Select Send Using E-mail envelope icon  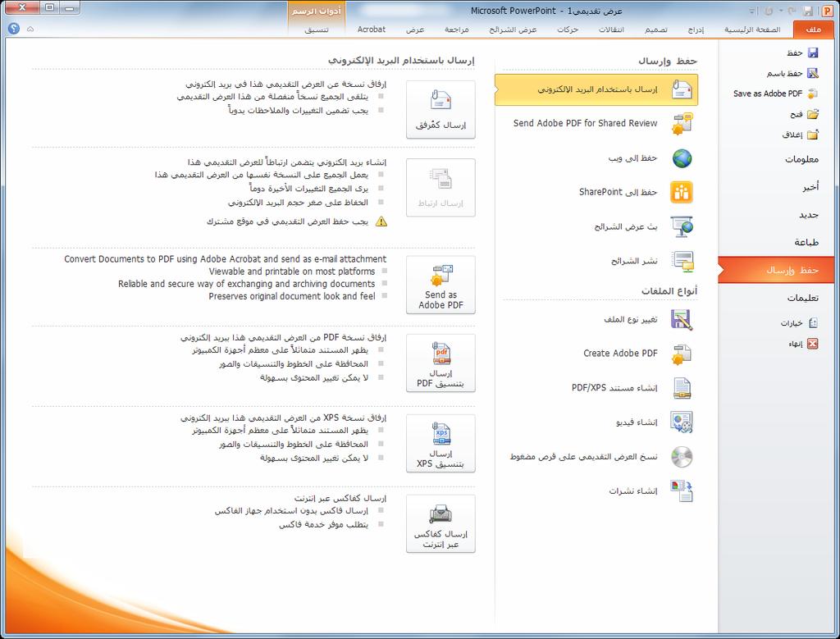(x=682, y=89)
